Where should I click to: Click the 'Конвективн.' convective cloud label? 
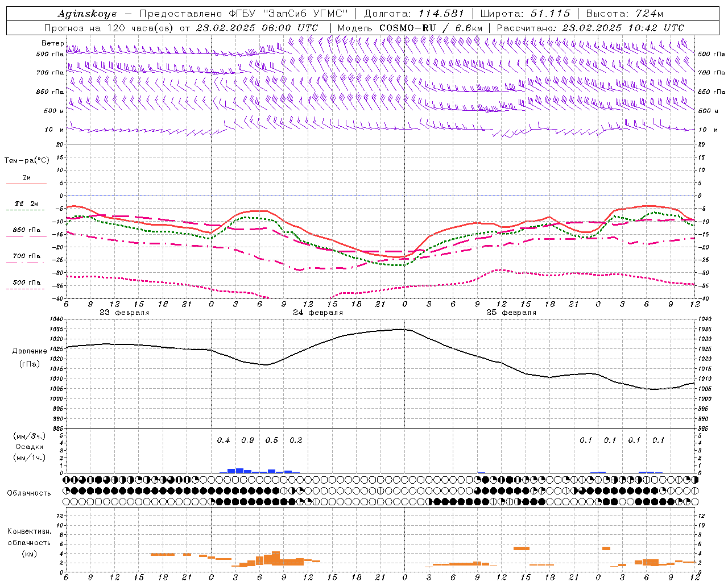coord(29,531)
